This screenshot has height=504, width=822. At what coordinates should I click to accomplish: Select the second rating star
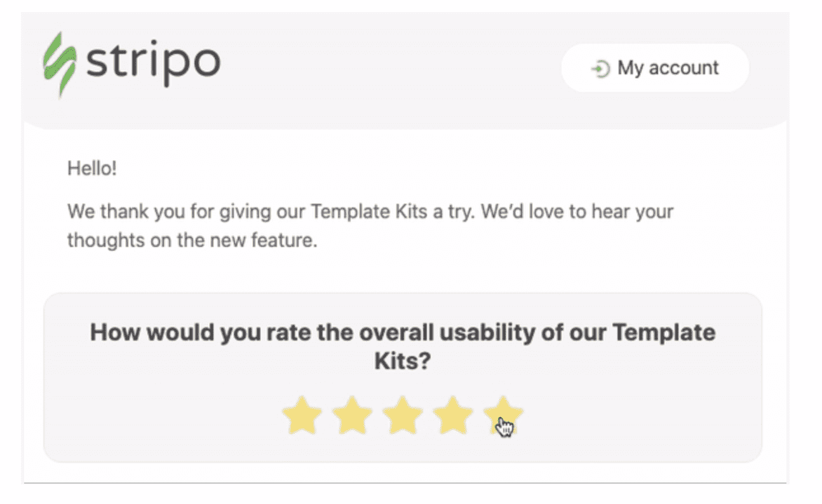coord(352,416)
